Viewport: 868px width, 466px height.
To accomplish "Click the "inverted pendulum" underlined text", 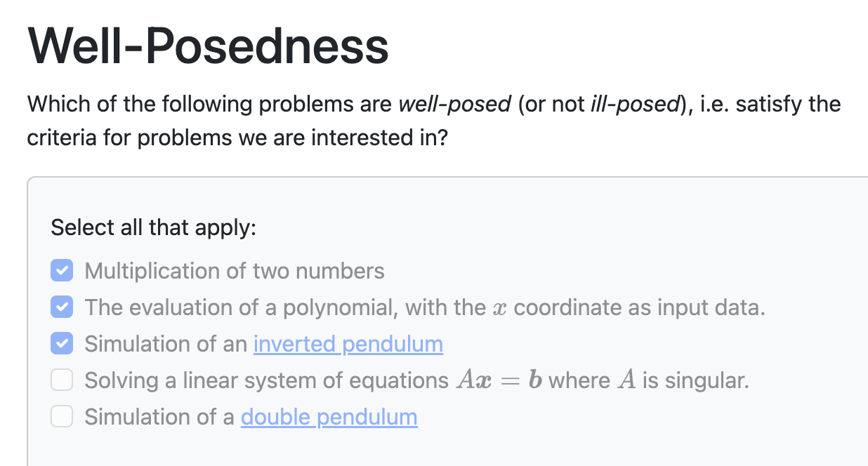I will click(348, 344).
